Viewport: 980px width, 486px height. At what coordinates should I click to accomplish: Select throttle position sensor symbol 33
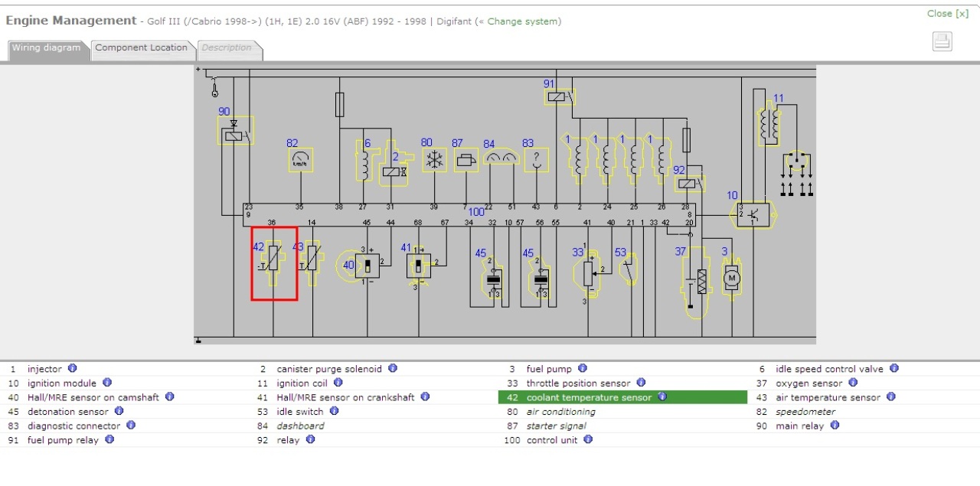(587, 273)
